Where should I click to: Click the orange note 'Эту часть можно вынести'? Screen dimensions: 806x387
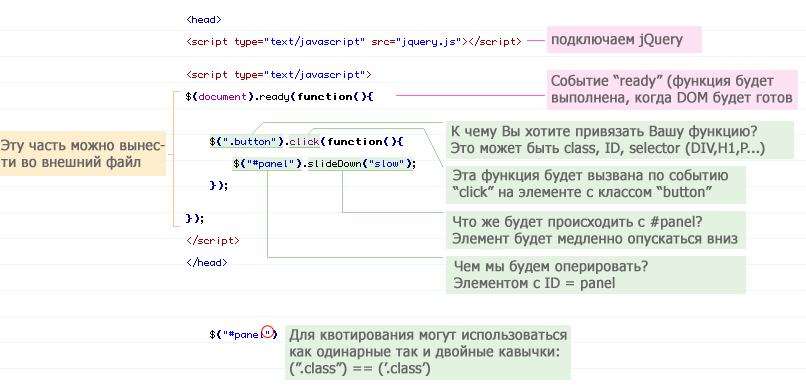click(83, 155)
